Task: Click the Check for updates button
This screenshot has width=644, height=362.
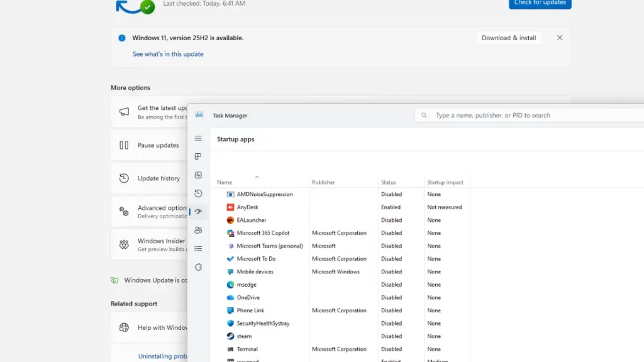Action: pos(540,3)
